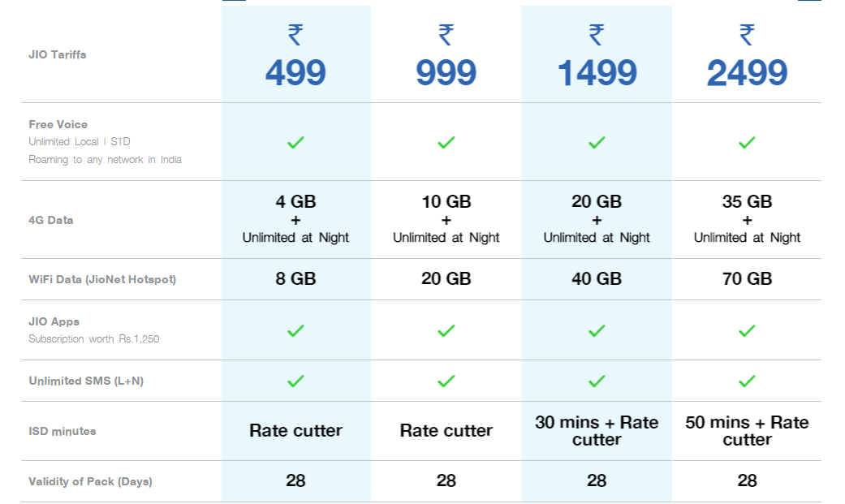Select the 499 tariff price
Image resolution: width=845 pixels, height=504 pixels.
click(x=295, y=73)
